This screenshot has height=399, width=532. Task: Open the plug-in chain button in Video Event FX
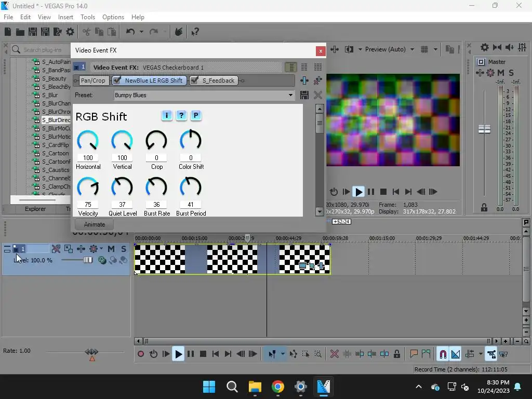(304, 81)
